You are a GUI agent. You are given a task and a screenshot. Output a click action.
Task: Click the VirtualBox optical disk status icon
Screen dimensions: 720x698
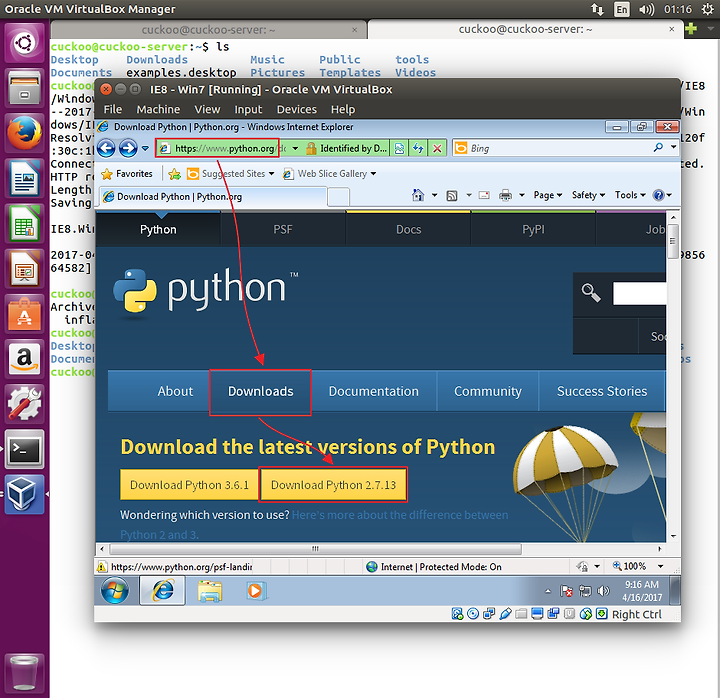pyautogui.click(x=473, y=614)
